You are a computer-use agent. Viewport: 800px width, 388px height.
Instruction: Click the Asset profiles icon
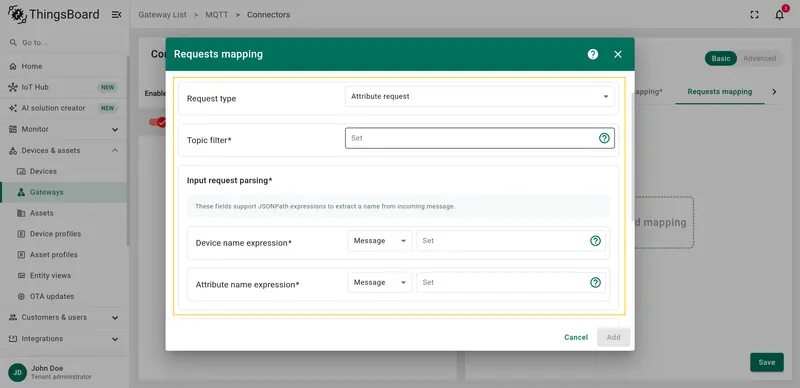tap(21, 255)
